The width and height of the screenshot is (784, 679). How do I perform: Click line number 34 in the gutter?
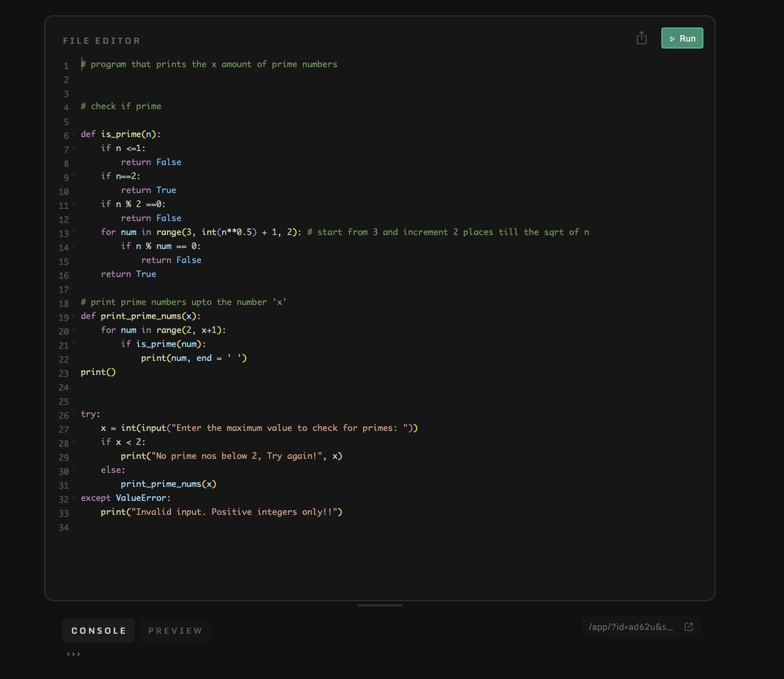[x=64, y=527]
